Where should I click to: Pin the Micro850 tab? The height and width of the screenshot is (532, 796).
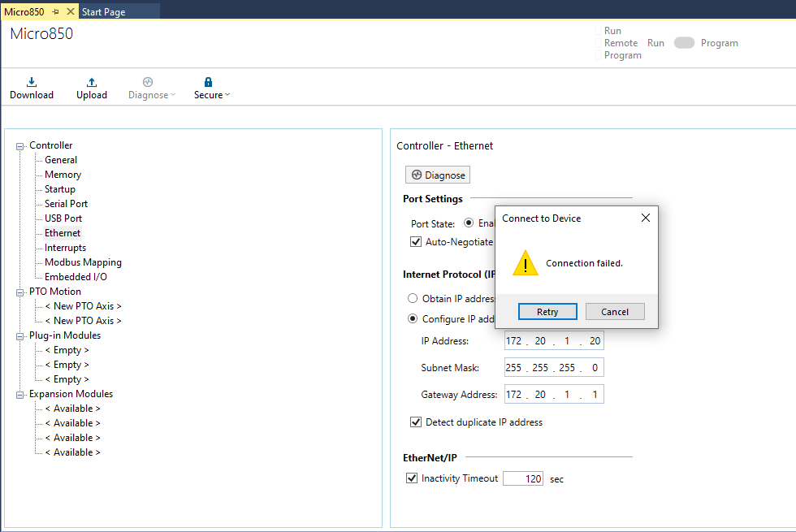click(55, 11)
